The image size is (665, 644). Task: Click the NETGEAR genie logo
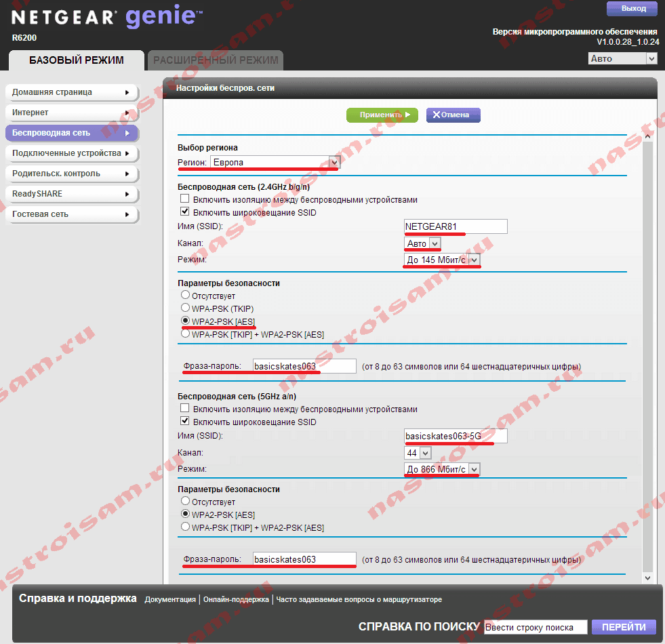coord(106,16)
